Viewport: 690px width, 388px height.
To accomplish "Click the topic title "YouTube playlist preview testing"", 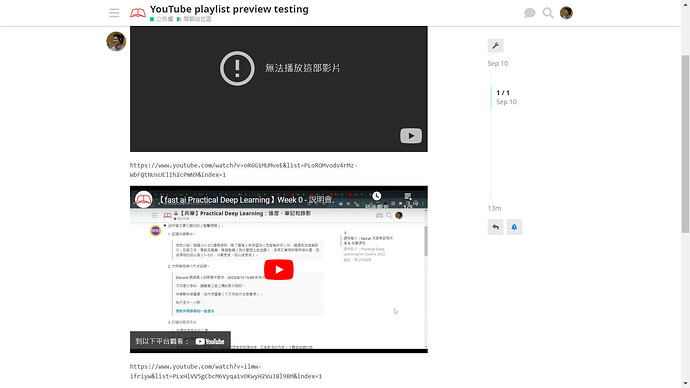I will click(x=229, y=9).
